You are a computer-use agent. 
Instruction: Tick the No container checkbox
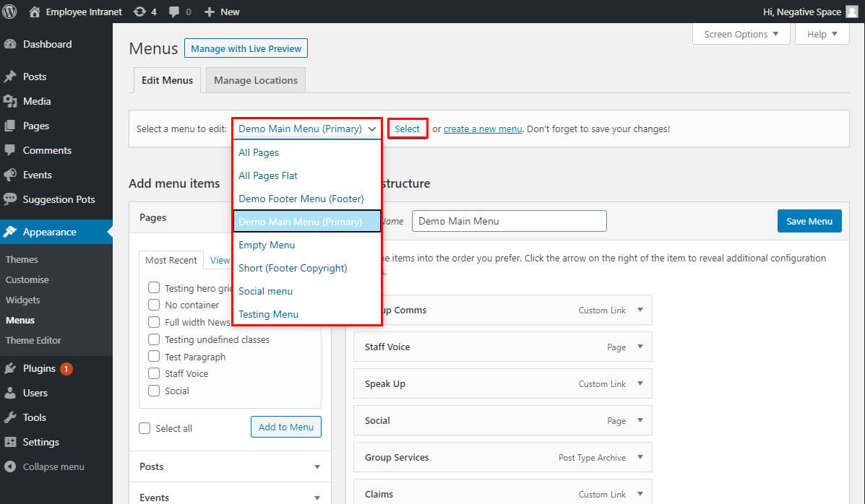click(x=154, y=305)
